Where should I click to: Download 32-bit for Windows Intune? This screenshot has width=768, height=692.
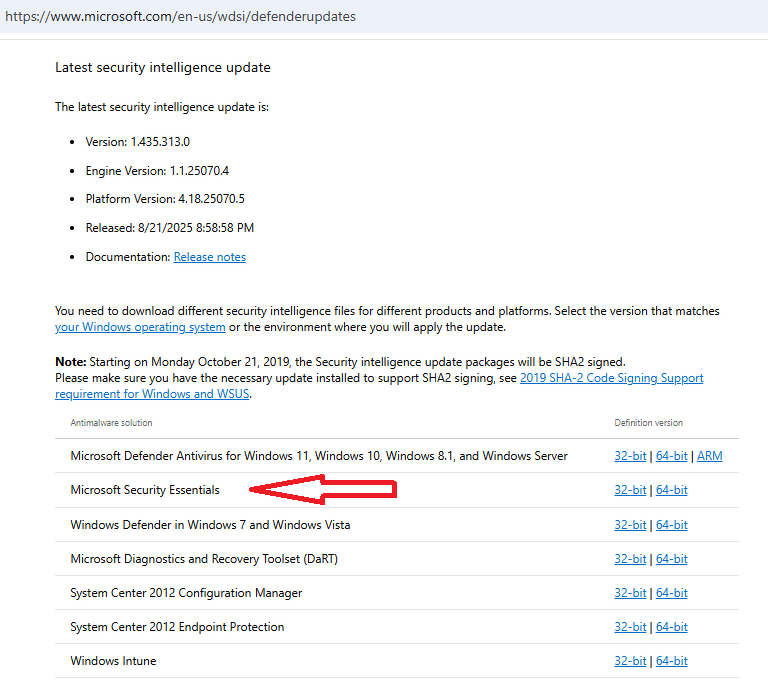[630, 661]
